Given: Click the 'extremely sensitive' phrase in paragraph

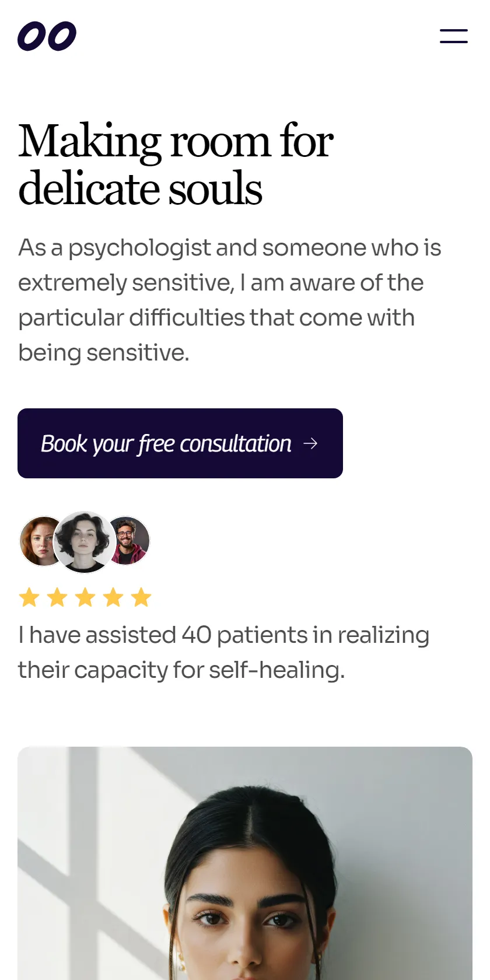Looking at the screenshot, I should pyautogui.click(x=126, y=283).
